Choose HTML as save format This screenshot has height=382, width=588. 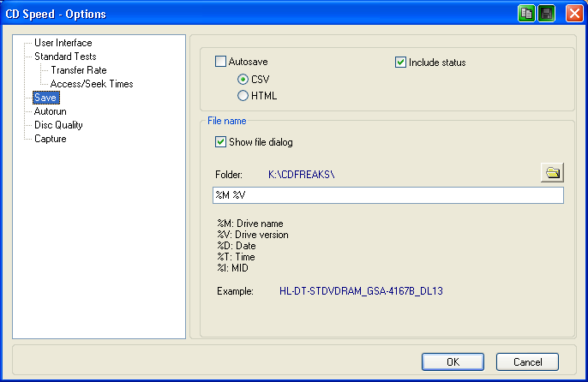pos(243,96)
